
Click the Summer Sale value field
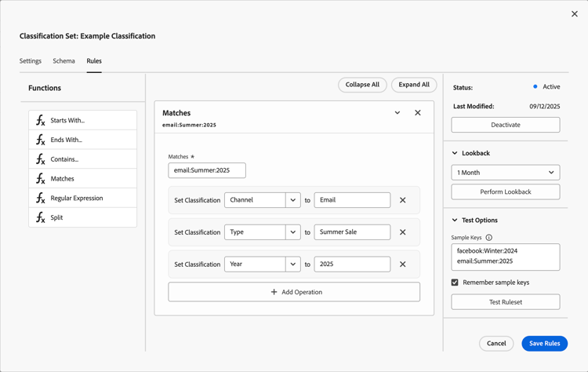352,232
